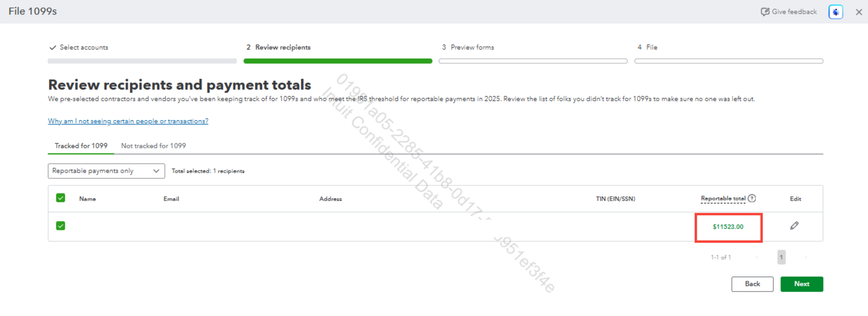Click the Back button

click(752, 284)
